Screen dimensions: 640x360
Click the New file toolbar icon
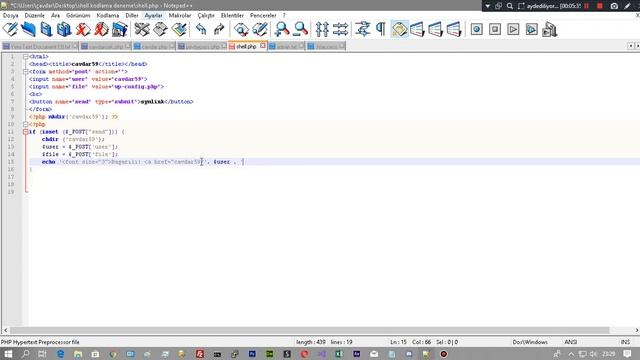(10, 29)
